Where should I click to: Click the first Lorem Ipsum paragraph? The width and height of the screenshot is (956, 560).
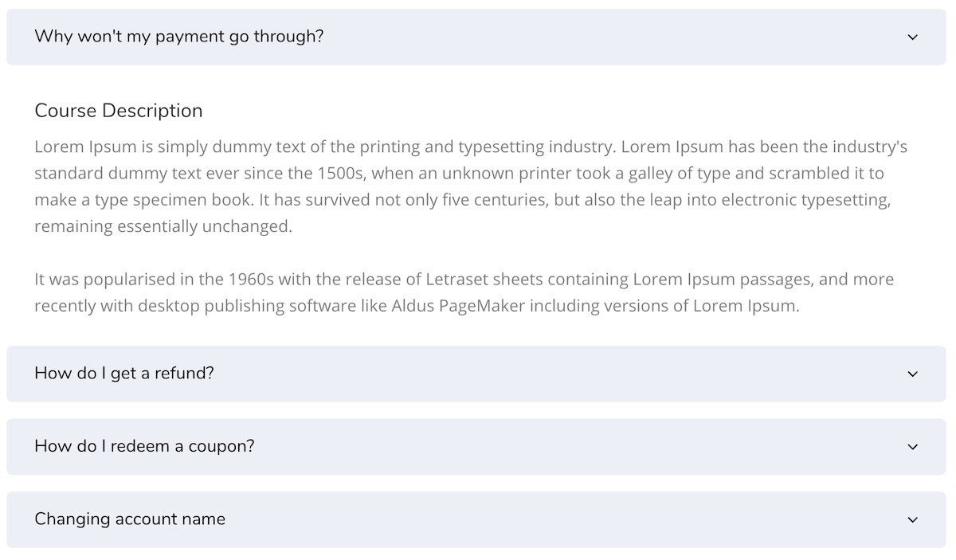click(470, 186)
